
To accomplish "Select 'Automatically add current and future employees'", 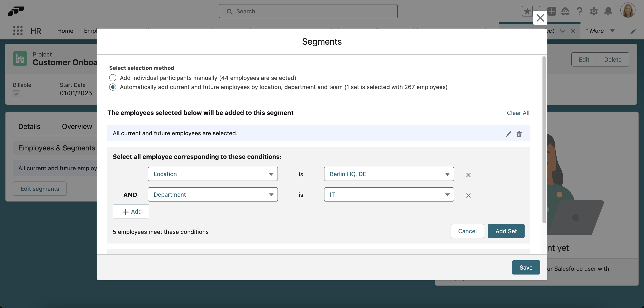I will pos(113,87).
